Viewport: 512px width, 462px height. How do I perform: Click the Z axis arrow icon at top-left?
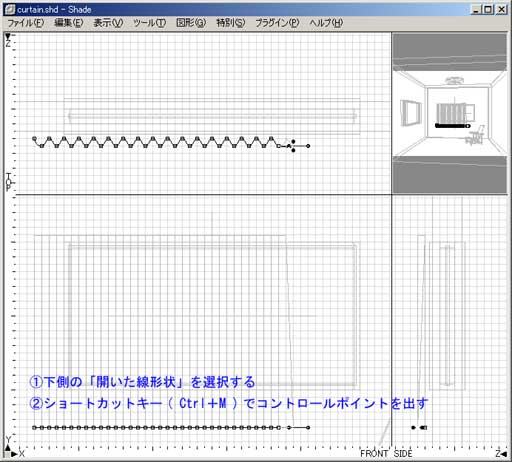[x=8, y=36]
